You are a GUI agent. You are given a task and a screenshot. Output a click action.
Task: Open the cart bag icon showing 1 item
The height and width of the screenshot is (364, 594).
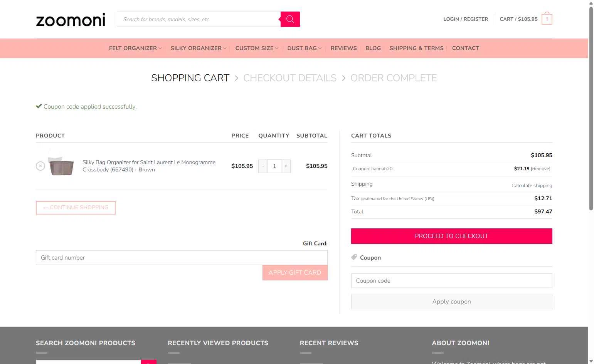tap(547, 19)
